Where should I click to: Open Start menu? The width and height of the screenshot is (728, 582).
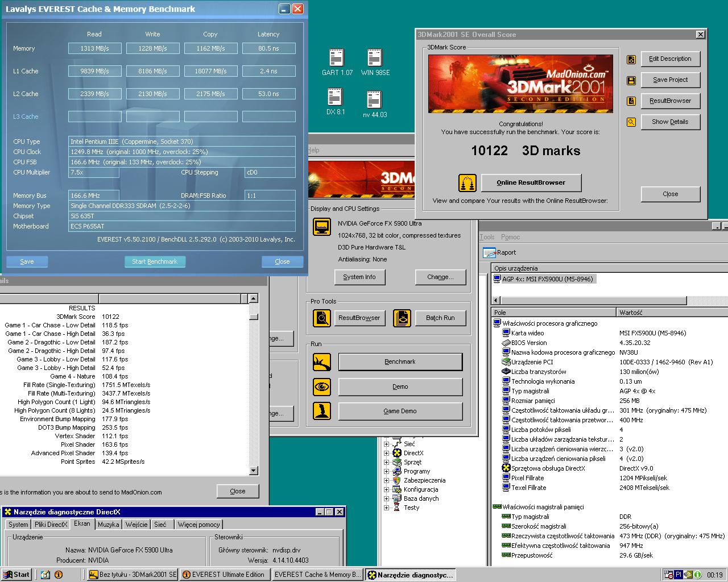click(x=17, y=575)
